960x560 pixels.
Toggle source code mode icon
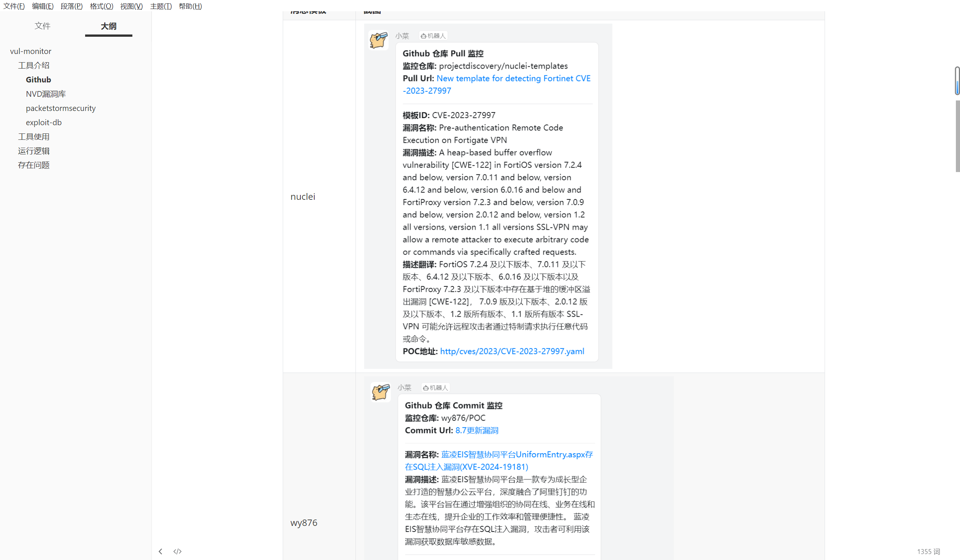point(177,551)
